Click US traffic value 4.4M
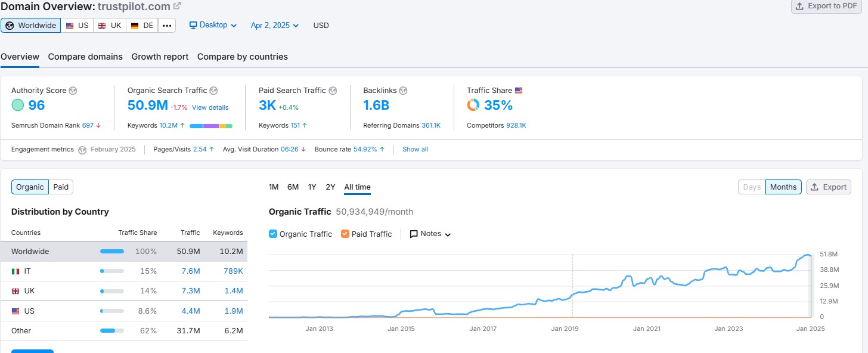This screenshot has height=353, width=868. coord(191,311)
